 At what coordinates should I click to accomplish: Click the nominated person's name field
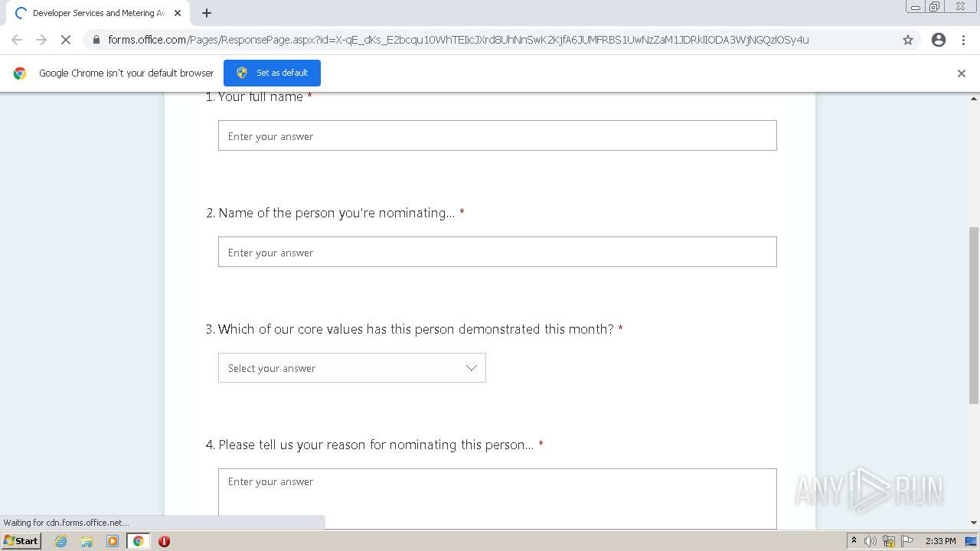pyautogui.click(x=498, y=252)
